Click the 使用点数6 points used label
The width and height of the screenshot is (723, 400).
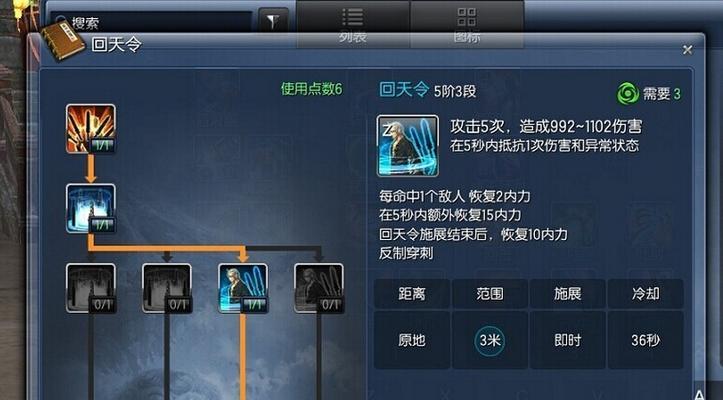(x=312, y=89)
